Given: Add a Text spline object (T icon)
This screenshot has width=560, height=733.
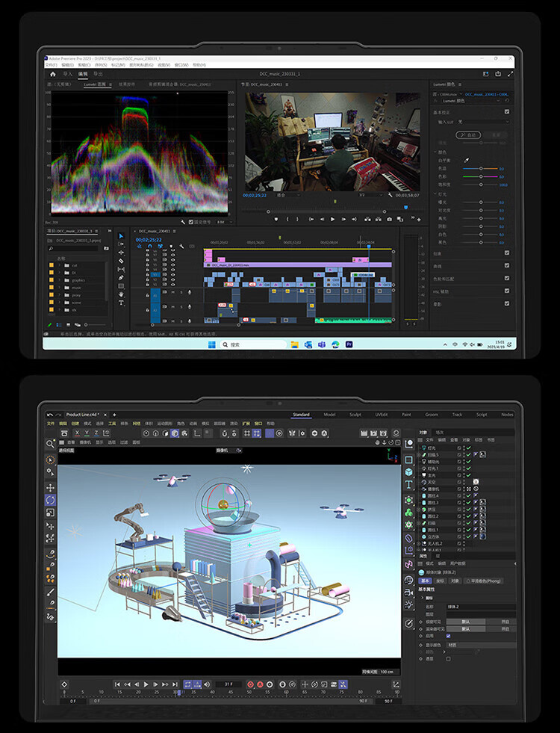Looking at the screenshot, I should tap(408, 485).
